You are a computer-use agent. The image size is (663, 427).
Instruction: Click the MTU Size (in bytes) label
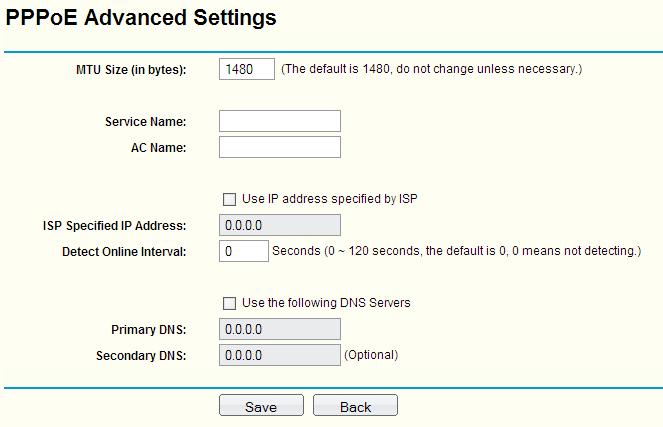(x=132, y=70)
